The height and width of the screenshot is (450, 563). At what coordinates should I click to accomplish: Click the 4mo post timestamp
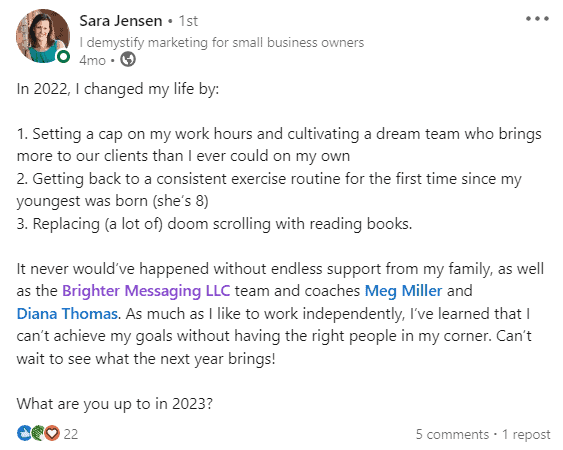(x=92, y=60)
